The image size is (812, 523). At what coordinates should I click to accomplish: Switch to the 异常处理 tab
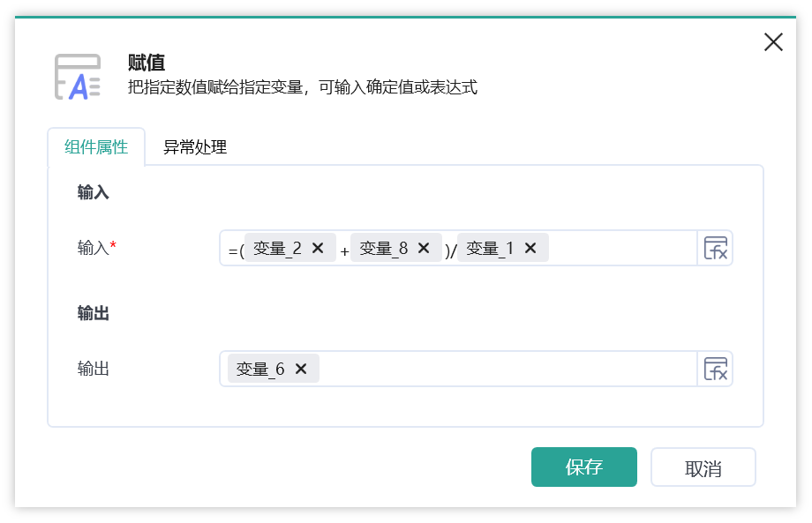click(x=195, y=147)
